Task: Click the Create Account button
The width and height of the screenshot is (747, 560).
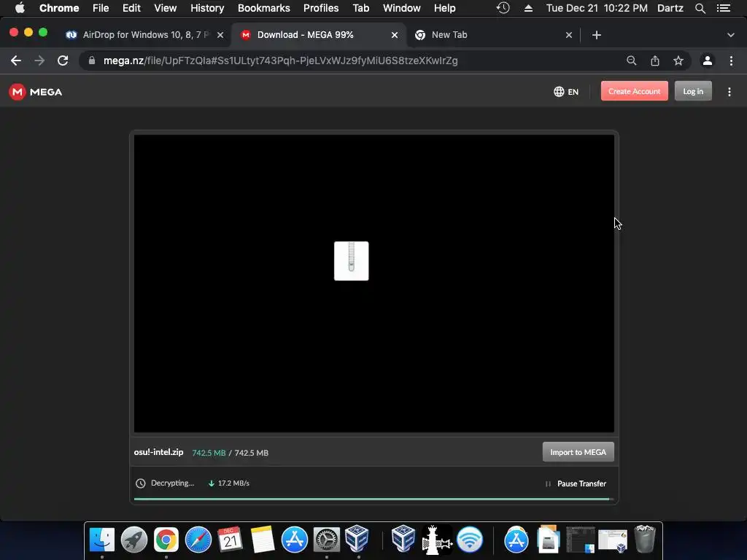Action: pyautogui.click(x=634, y=91)
